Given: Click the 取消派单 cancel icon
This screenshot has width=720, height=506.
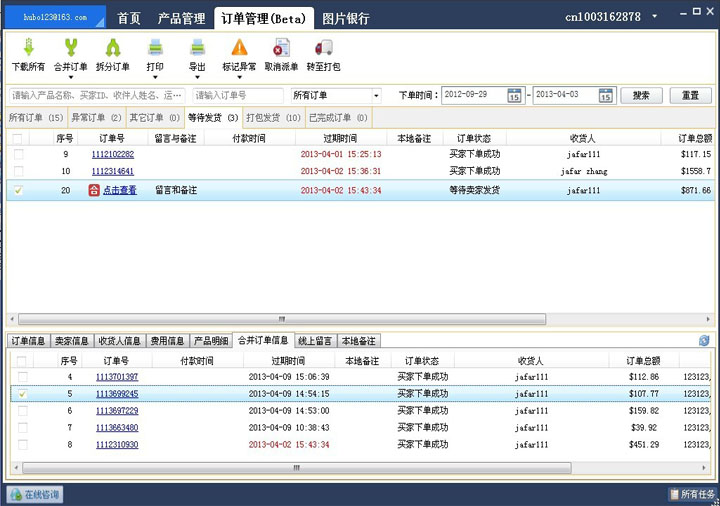Looking at the screenshot, I should (x=281, y=47).
